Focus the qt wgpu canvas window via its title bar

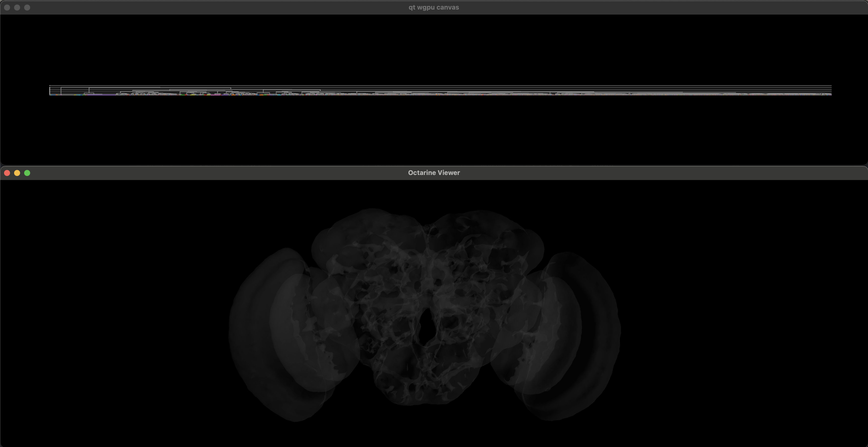pyautogui.click(x=434, y=7)
